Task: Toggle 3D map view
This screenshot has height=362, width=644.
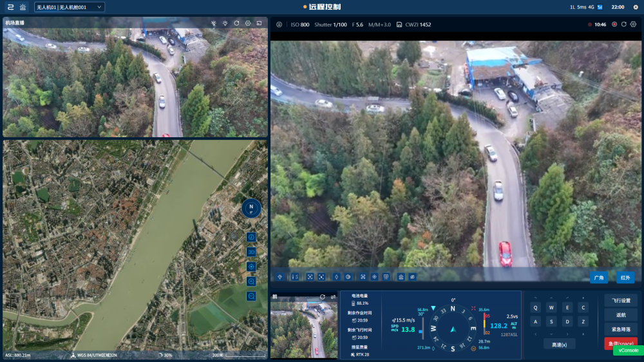Action: click(x=251, y=252)
